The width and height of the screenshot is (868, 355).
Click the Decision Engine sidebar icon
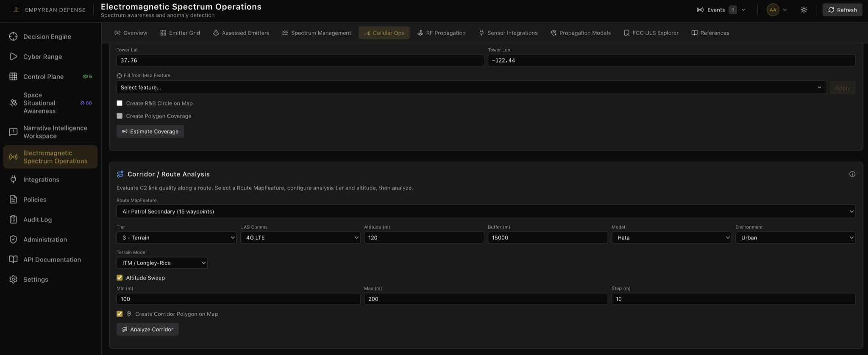click(x=13, y=36)
